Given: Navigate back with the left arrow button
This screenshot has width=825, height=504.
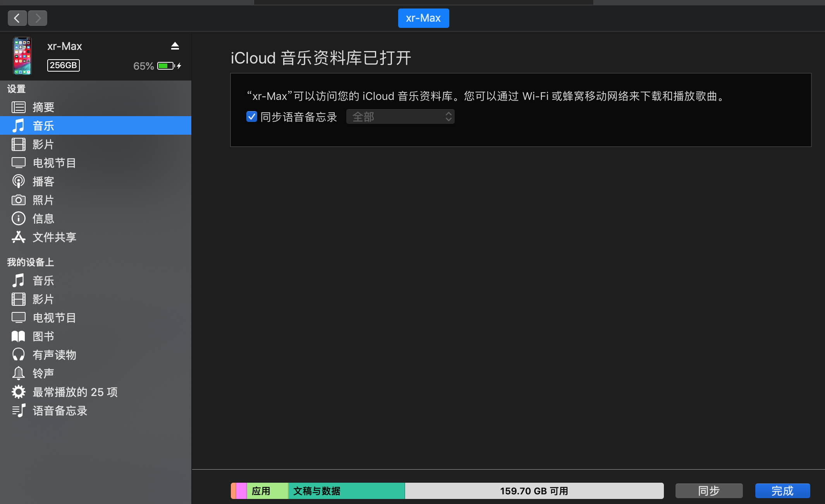Looking at the screenshot, I should point(17,18).
